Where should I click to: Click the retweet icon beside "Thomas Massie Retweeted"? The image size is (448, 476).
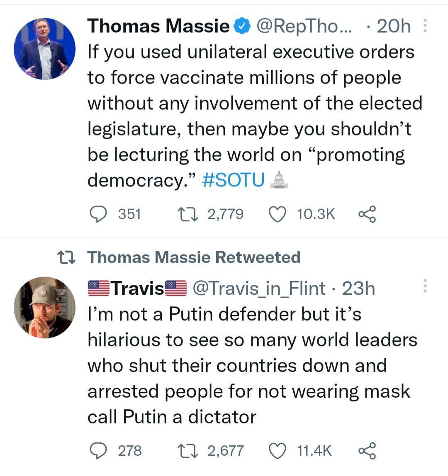[66, 257]
